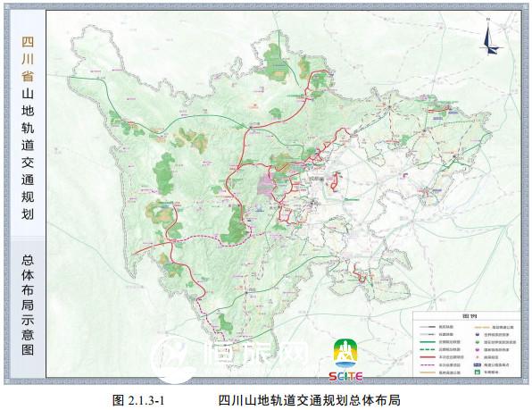Click the 图例 legend title

(470, 316)
